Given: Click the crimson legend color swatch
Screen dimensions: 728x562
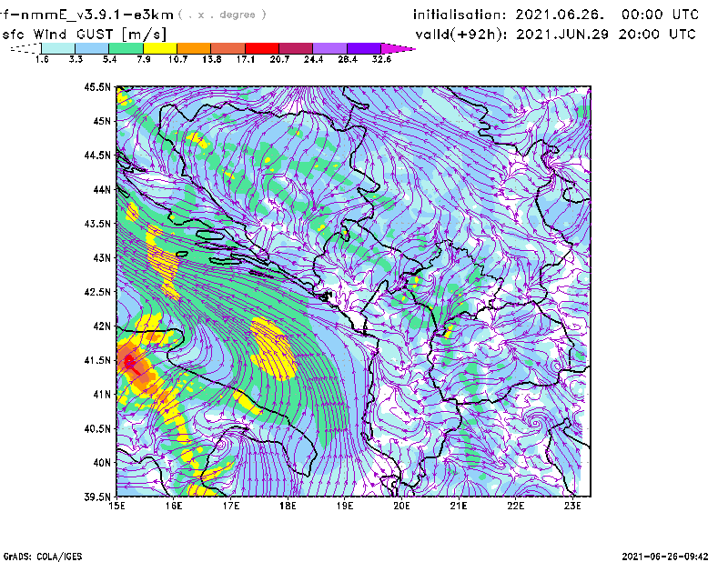Looking at the screenshot, I should point(296,48).
